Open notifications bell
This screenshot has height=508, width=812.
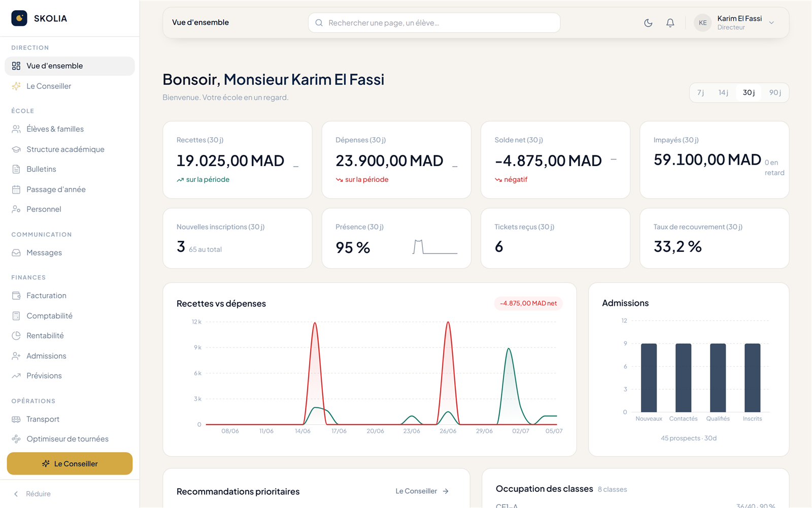coord(670,23)
